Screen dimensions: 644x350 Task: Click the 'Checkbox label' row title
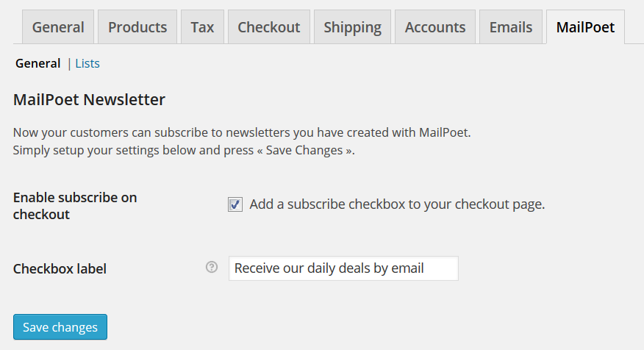point(60,269)
